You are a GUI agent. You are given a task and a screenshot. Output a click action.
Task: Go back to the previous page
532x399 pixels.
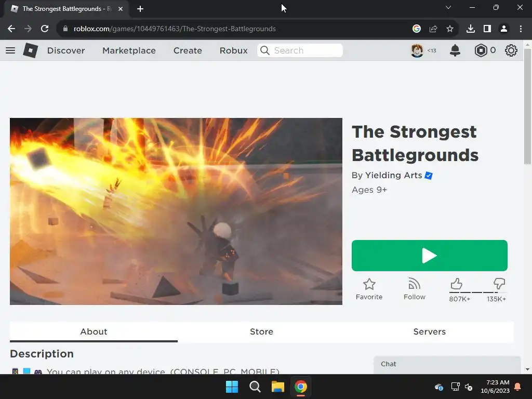point(11,29)
